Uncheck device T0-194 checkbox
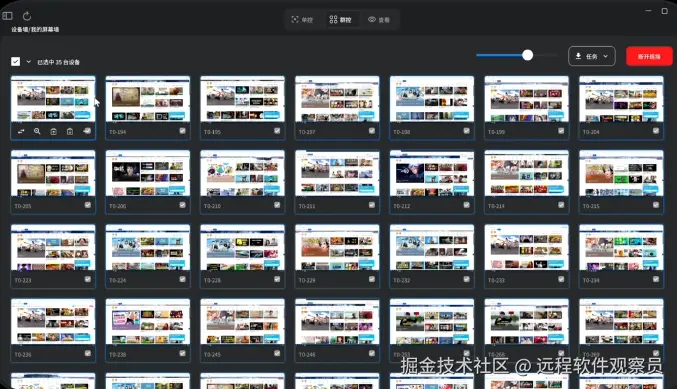677x389 pixels. (183, 131)
